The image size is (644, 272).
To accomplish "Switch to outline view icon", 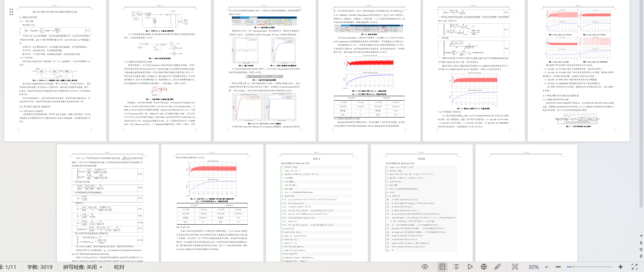I will 456,267.
